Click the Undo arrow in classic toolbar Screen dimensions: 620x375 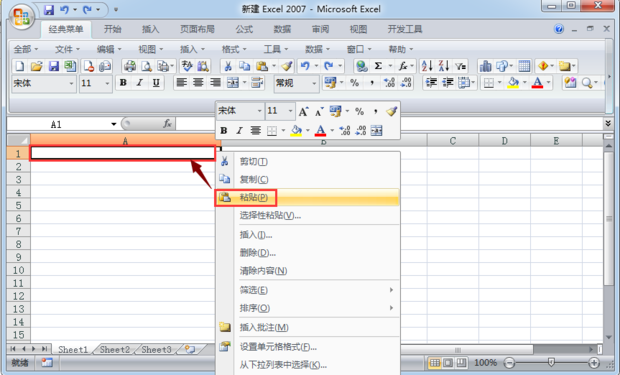tap(304, 66)
